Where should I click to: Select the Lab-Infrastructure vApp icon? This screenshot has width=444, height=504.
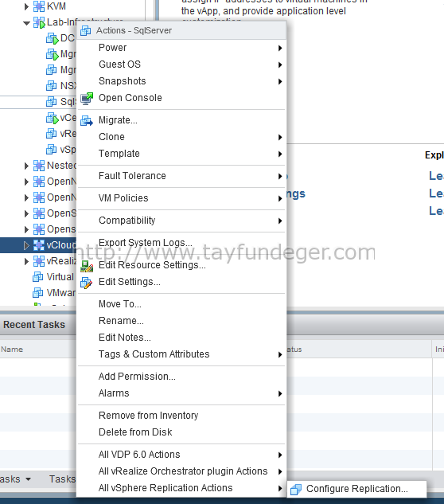click(x=39, y=22)
